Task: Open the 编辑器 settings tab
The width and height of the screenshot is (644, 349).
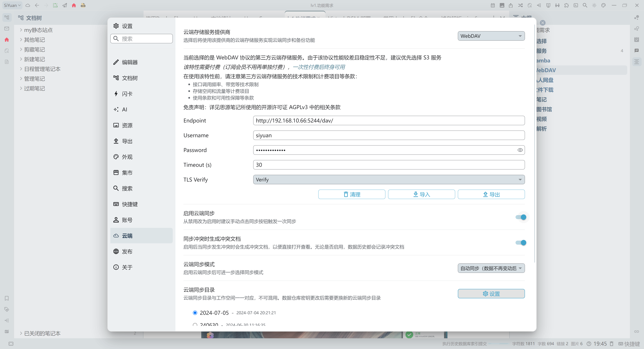Action: pyautogui.click(x=141, y=62)
